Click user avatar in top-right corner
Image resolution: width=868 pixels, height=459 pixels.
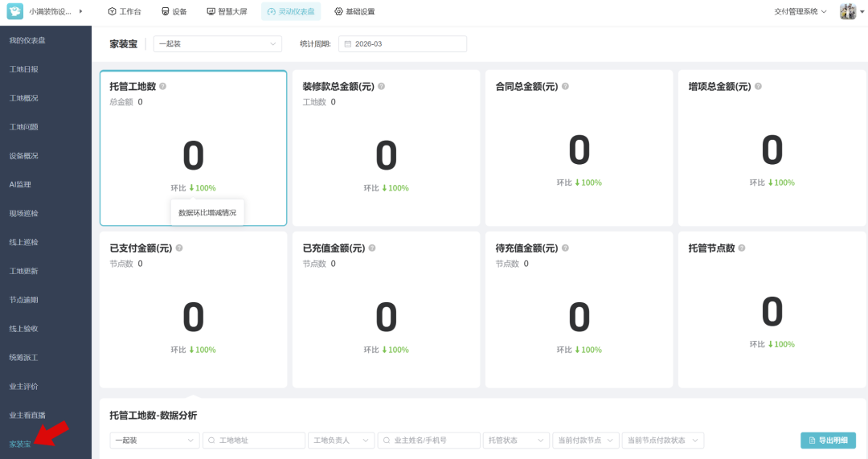[x=848, y=11]
